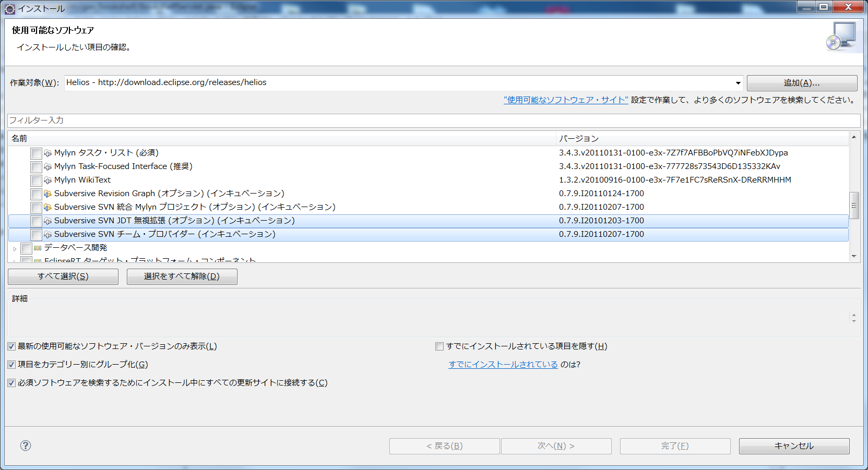Image resolution: width=868 pixels, height=470 pixels.
Task: Click the 次へ(N) > button
Action: click(x=556, y=446)
